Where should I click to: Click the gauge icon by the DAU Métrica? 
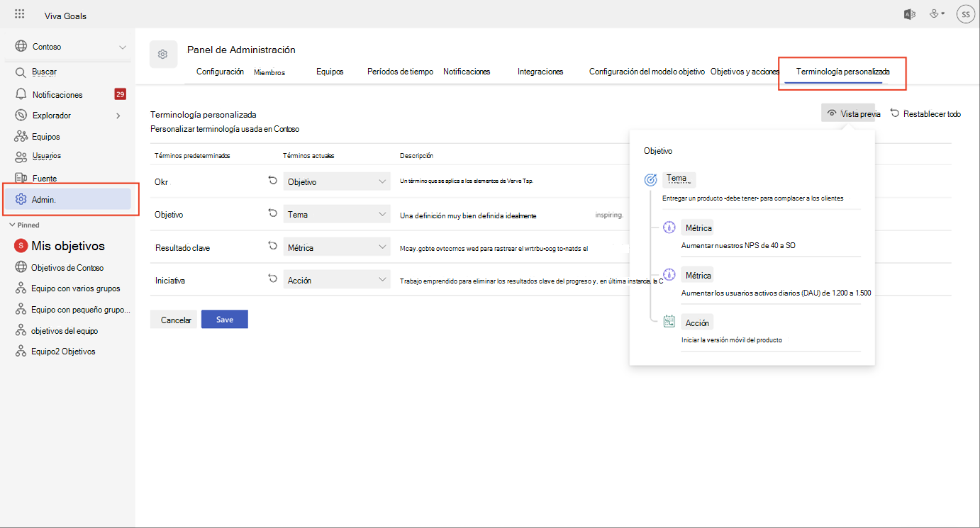669,275
